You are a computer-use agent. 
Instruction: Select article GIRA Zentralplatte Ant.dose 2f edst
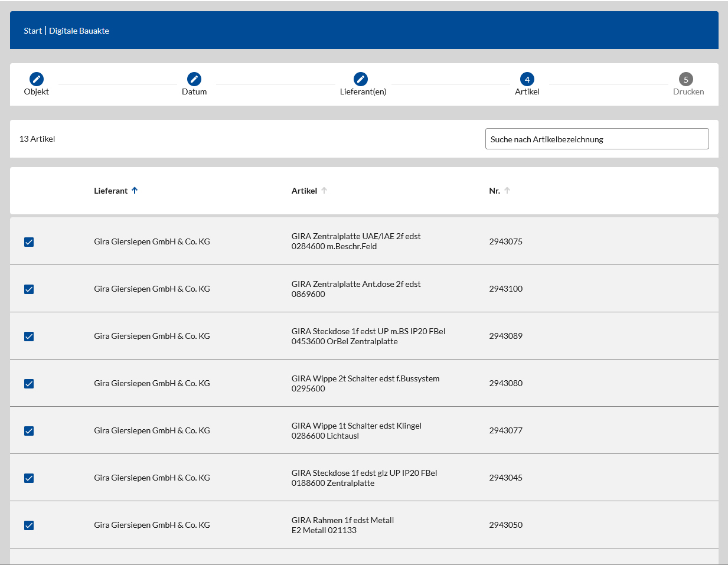[x=356, y=289]
